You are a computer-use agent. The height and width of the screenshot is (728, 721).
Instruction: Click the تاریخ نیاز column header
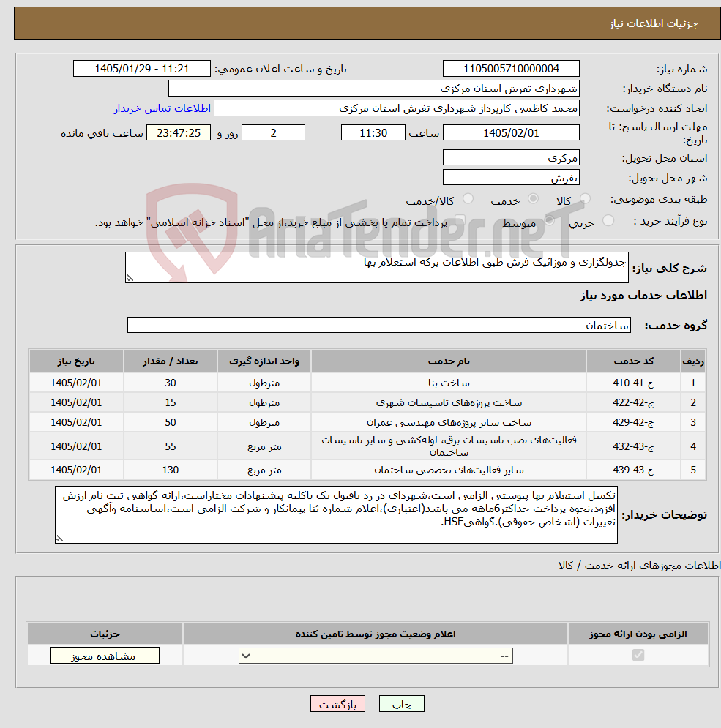(76, 361)
